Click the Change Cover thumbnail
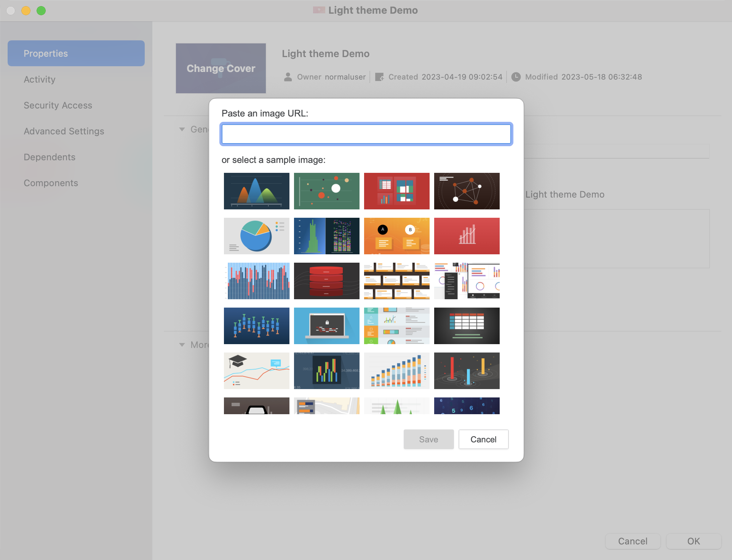Screen dimensions: 732x560 tap(221, 69)
